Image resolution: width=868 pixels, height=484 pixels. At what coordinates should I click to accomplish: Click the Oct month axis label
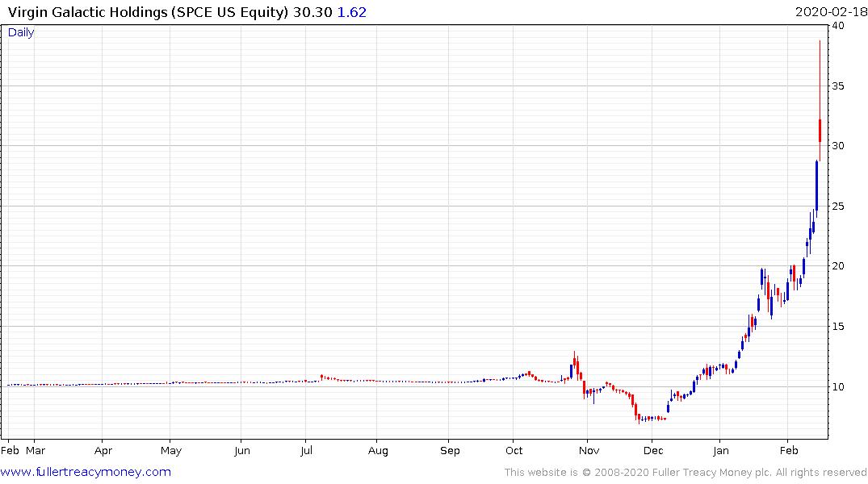click(x=514, y=450)
